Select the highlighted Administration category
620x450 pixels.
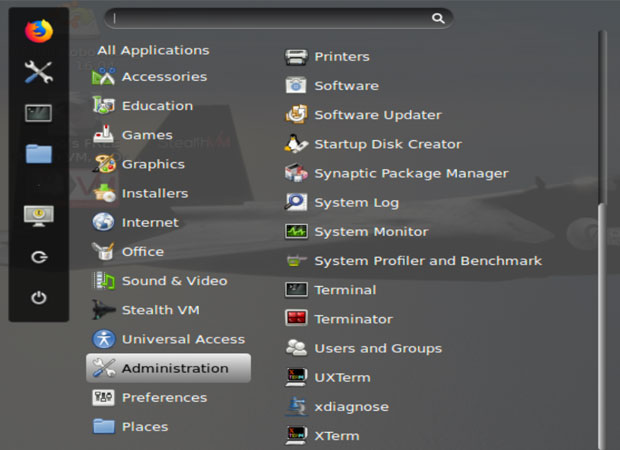[168, 368]
